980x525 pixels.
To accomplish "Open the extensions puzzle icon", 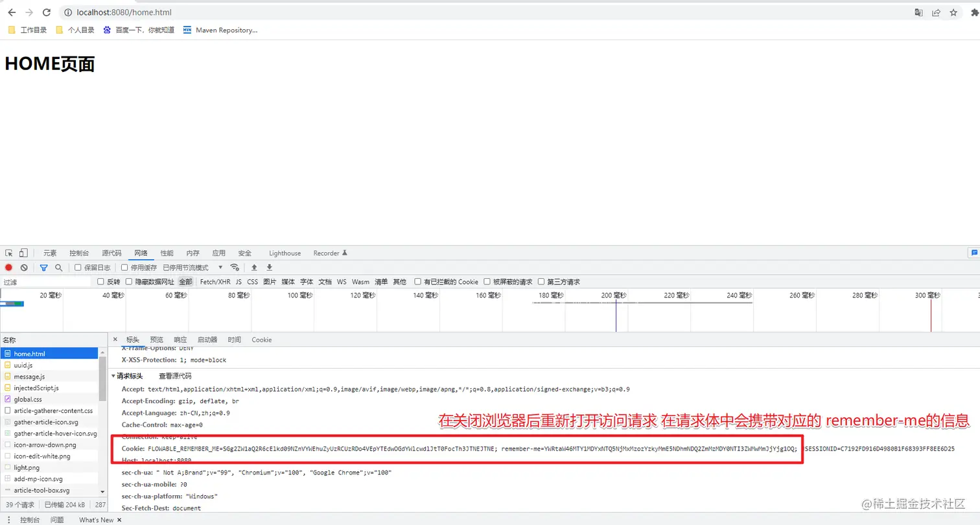I will [975, 12].
